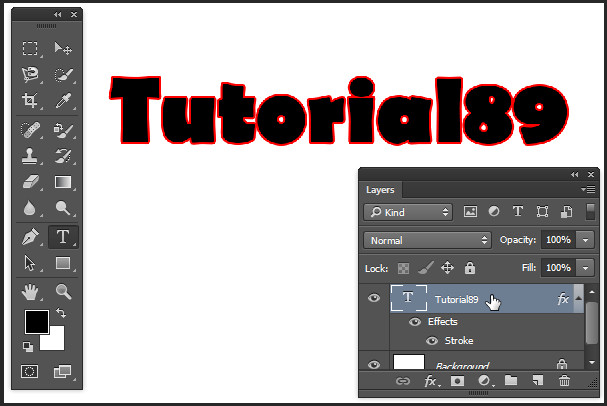607x406 pixels.
Task: Open the Kind filter dropdown
Action: [408, 212]
